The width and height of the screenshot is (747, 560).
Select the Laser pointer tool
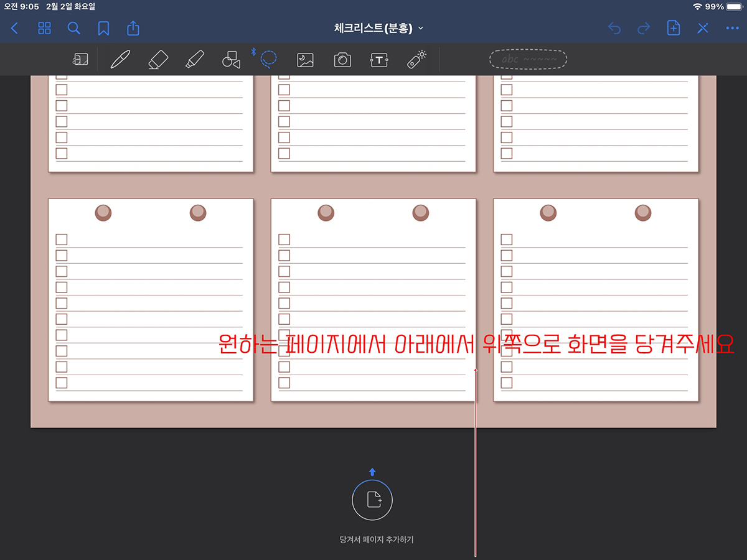pos(416,59)
